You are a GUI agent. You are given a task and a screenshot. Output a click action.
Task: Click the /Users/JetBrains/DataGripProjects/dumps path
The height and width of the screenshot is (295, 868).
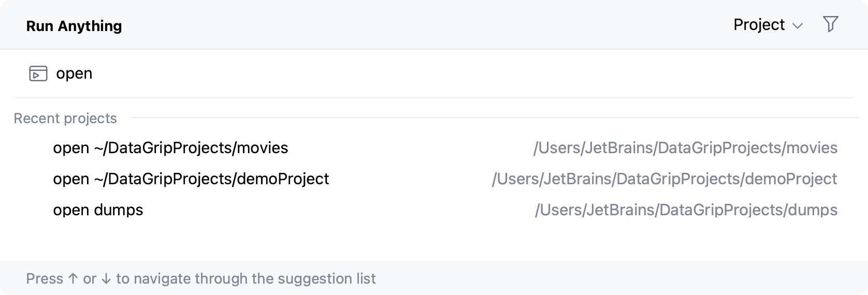(x=686, y=210)
